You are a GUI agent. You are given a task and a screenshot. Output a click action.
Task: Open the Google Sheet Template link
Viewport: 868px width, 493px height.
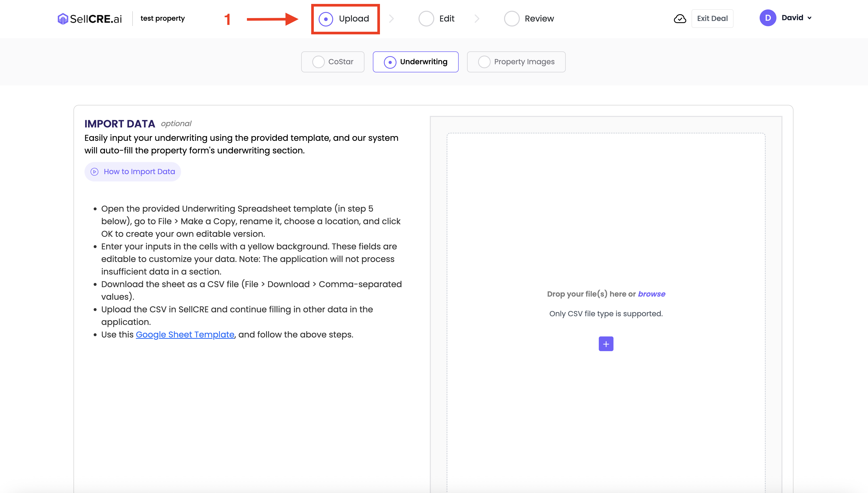(x=185, y=335)
